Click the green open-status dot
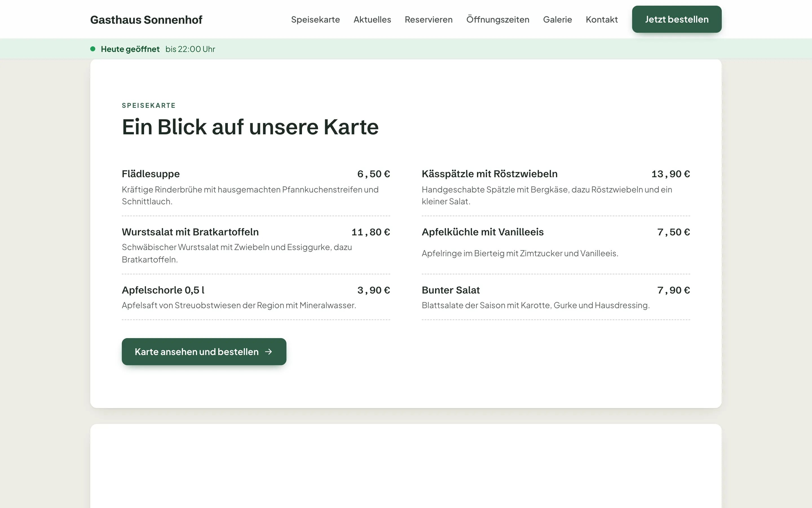Image resolution: width=812 pixels, height=508 pixels. [93, 49]
